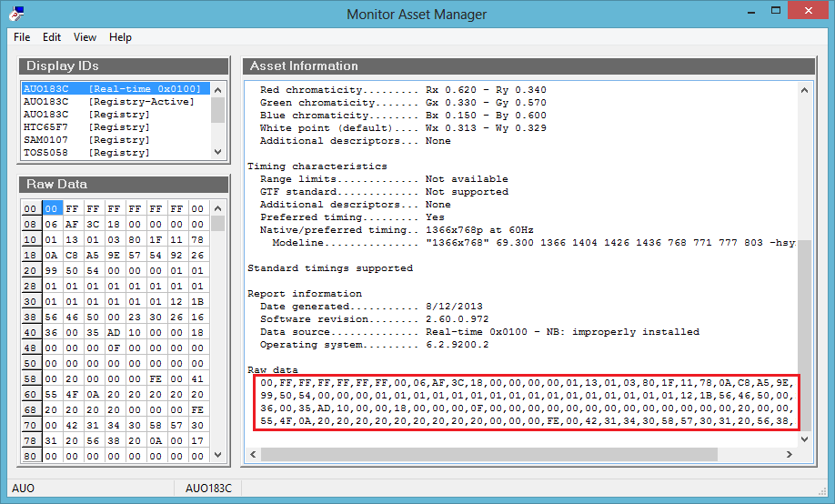835x504 pixels.
Task: Click the 3C cell in row 08
Action: (93, 225)
